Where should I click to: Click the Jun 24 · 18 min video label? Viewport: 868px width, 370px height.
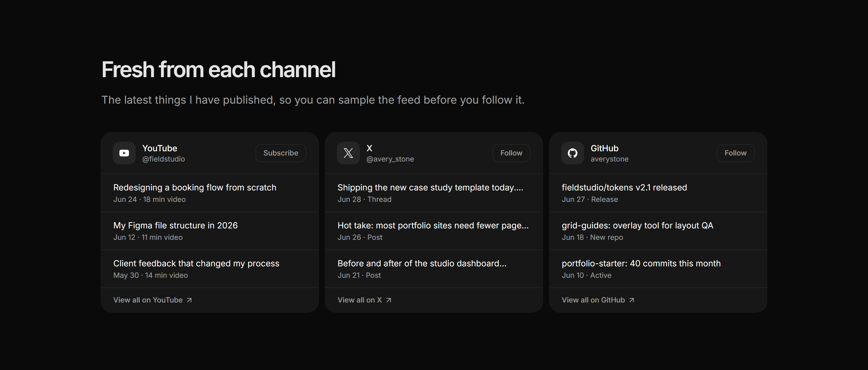[149, 199]
